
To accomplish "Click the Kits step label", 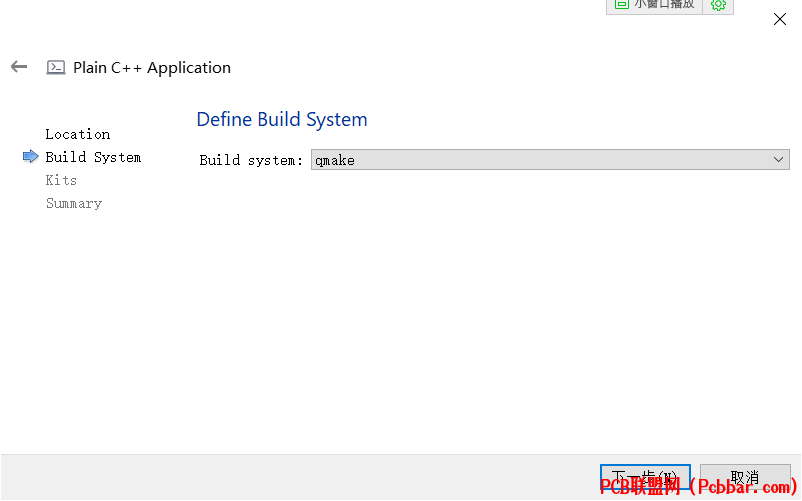I will [61, 180].
